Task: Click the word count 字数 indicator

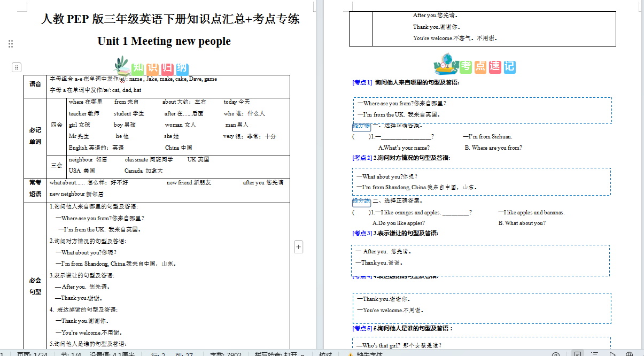Action: [x=226, y=354]
